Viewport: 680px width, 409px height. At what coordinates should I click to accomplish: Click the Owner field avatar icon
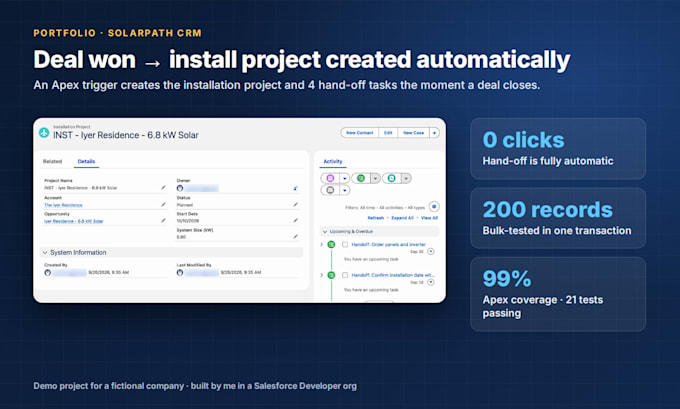[x=180, y=188]
